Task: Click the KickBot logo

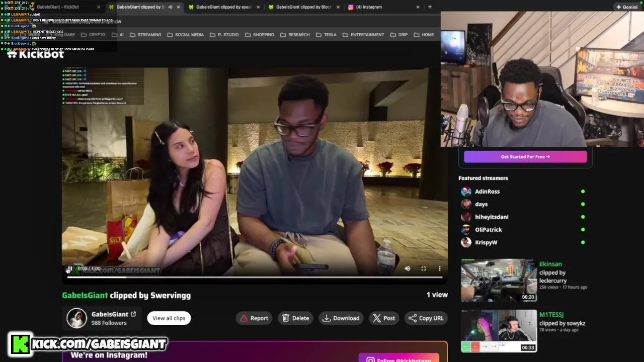Action: pyautogui.click(x=35, y=54)
